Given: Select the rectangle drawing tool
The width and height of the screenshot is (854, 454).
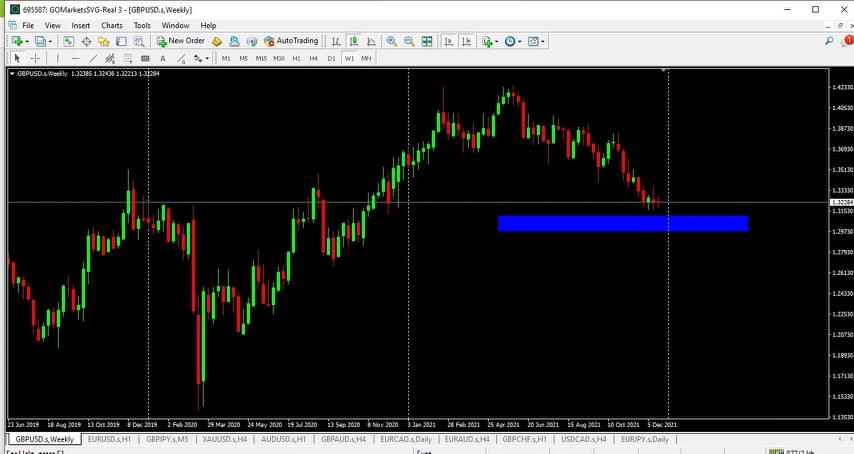Looking at the screenshot, I should point(145,58).
